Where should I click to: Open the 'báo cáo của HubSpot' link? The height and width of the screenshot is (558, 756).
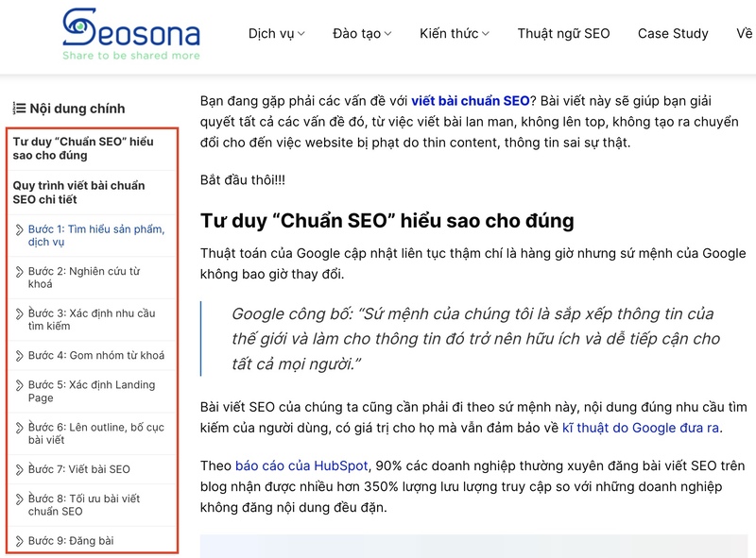(x=301, y=466)
